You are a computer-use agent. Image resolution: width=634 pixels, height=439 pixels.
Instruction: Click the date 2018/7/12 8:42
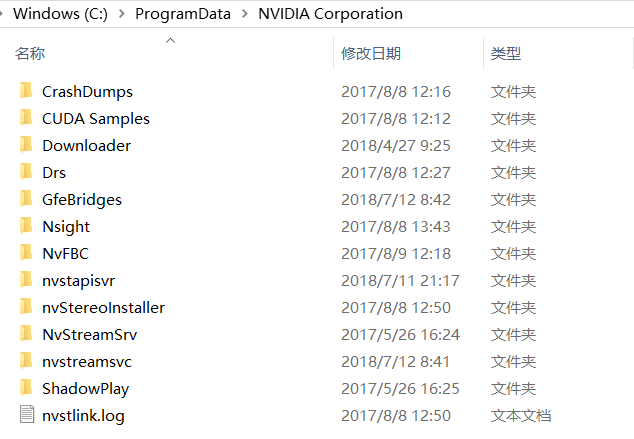396,200
